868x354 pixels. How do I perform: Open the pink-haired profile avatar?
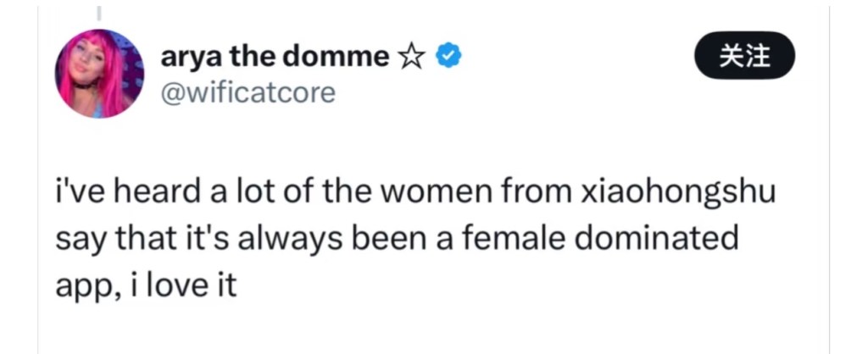point(100,74)
